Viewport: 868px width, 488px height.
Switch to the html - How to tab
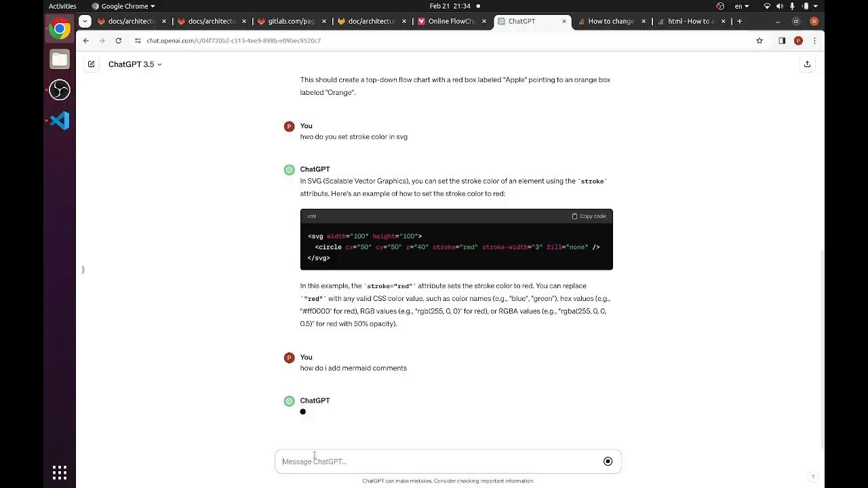(x=691, y=21)
